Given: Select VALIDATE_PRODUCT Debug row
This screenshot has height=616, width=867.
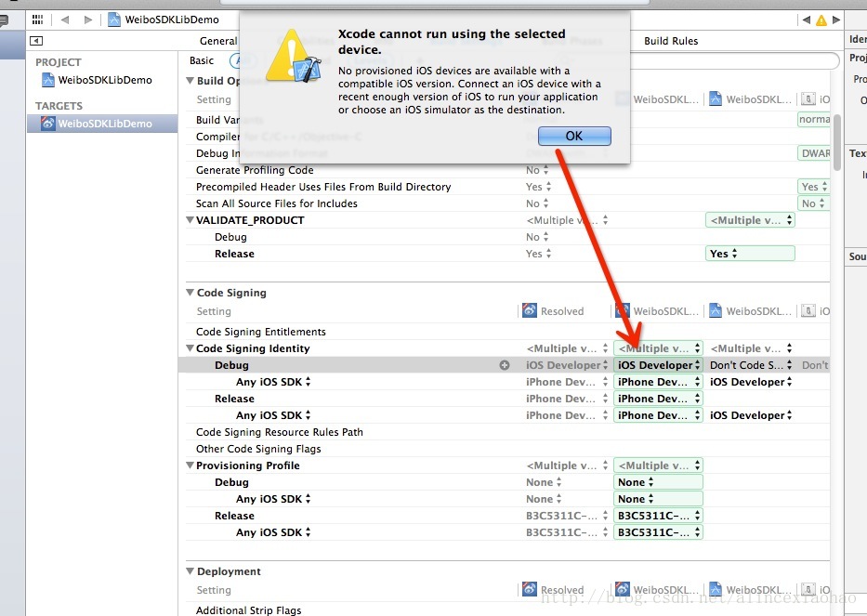Looking at the screenshot, I should (x=507, y=237).
